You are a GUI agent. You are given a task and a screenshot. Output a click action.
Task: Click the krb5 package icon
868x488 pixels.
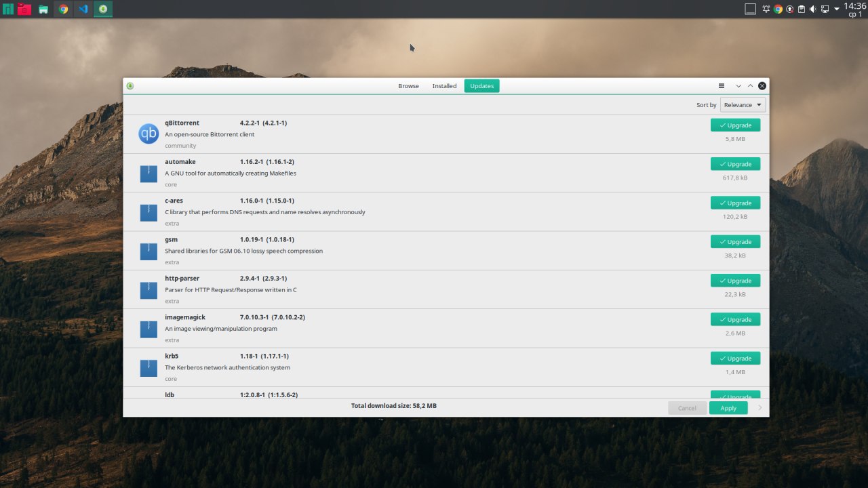(149, 368)
